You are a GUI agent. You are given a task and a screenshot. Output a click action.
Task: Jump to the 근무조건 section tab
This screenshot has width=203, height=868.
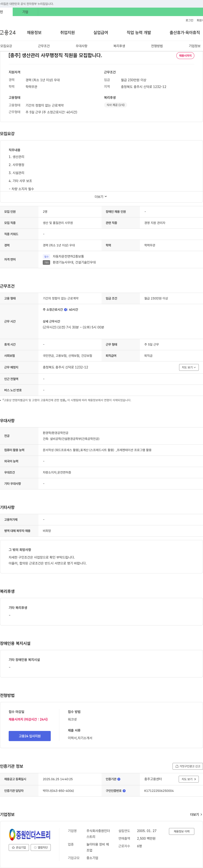(44, 46)
